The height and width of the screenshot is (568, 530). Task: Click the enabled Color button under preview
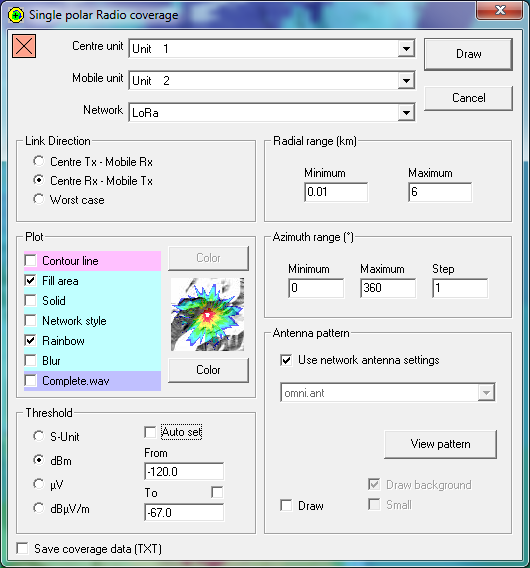pyautogui.click(x=208, y=370)
